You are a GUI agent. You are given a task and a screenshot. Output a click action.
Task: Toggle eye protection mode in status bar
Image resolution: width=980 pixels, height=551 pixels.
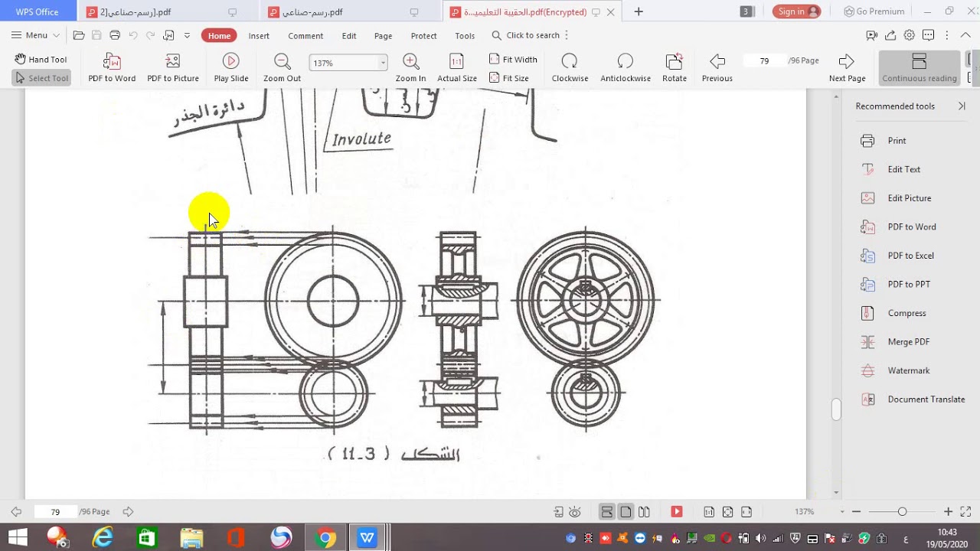click(575, 512)
